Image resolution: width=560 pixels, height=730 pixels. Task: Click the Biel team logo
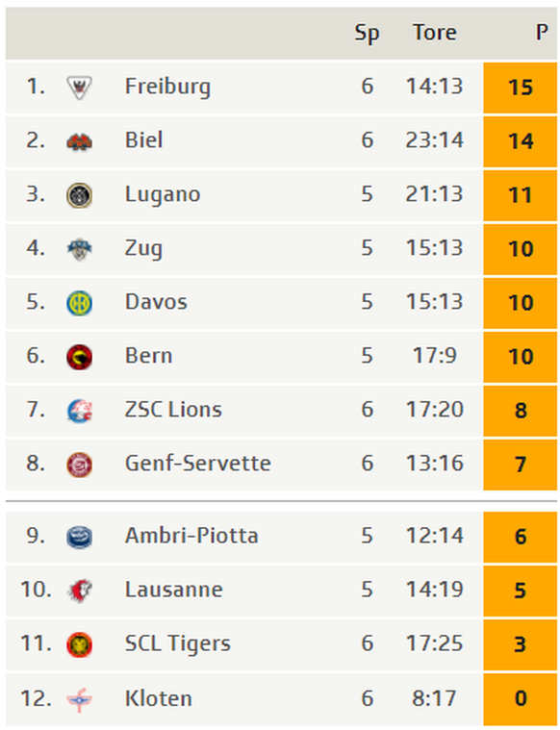79,141
